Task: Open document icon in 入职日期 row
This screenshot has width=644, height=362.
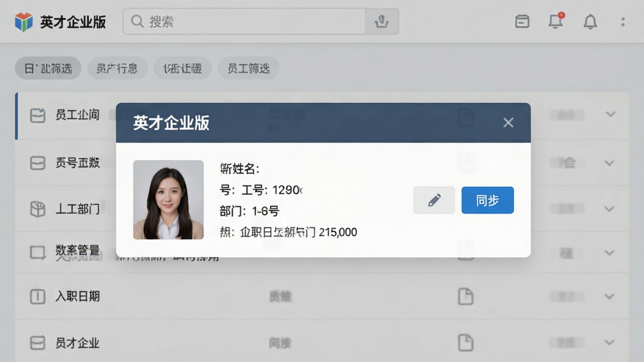Action: [x=466, y=297]
